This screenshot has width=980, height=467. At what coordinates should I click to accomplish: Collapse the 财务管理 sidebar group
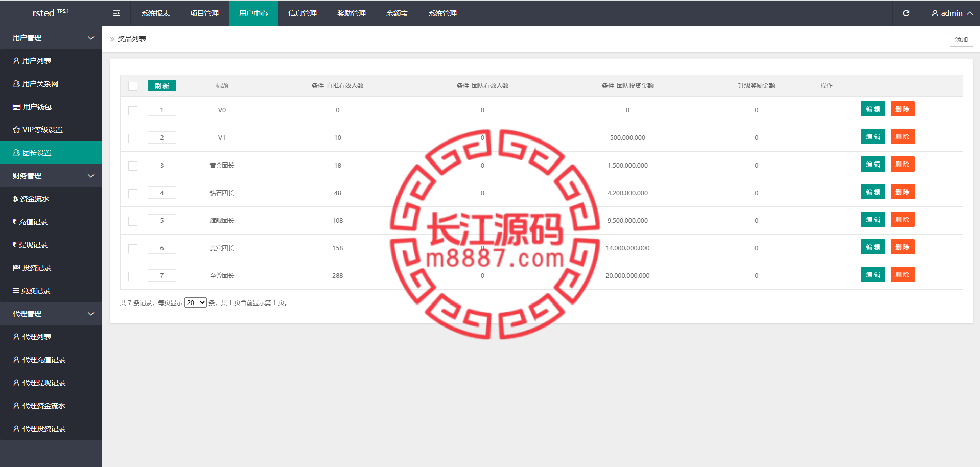(51, 176)
